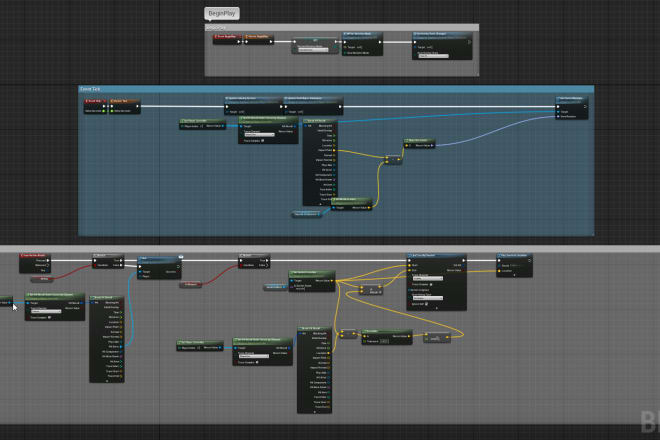Collapse the bottom-middle Break Hit Result node
This screenshot has height=440, width=660.
[314, 412]
